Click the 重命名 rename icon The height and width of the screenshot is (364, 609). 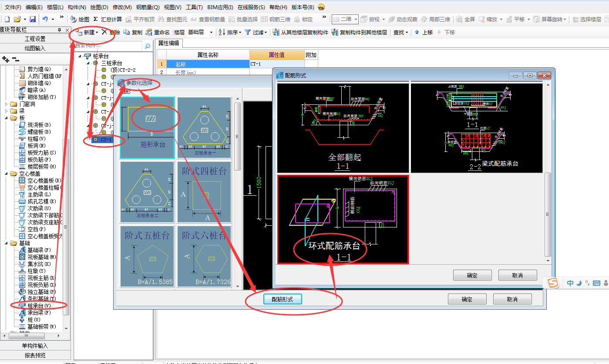149,32
